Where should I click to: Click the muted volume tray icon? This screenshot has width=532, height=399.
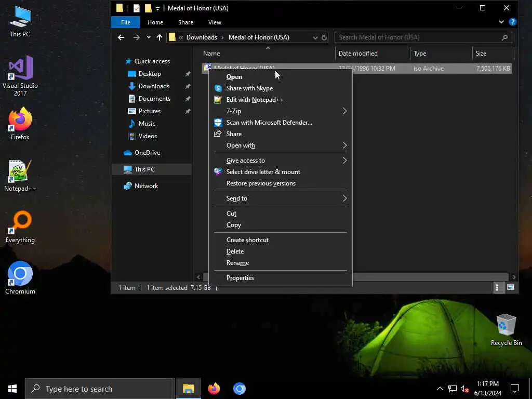[465, 389]
